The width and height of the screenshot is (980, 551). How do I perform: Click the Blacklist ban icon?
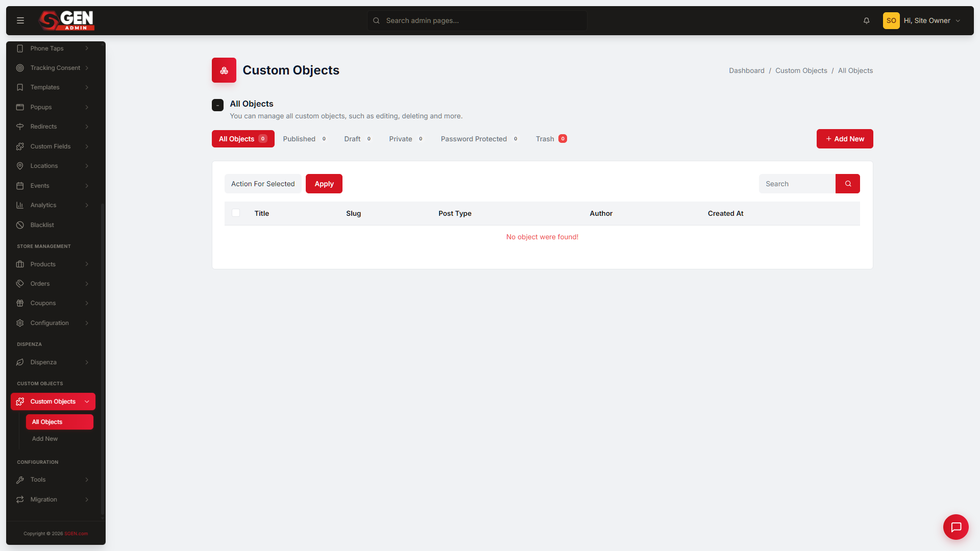click(x=20, y=225)
